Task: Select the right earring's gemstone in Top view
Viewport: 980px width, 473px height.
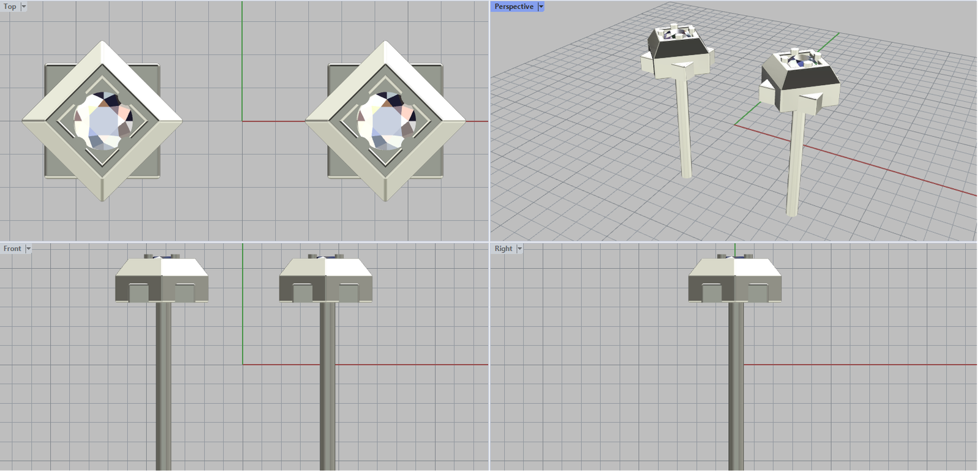Action: pos(386,121)
